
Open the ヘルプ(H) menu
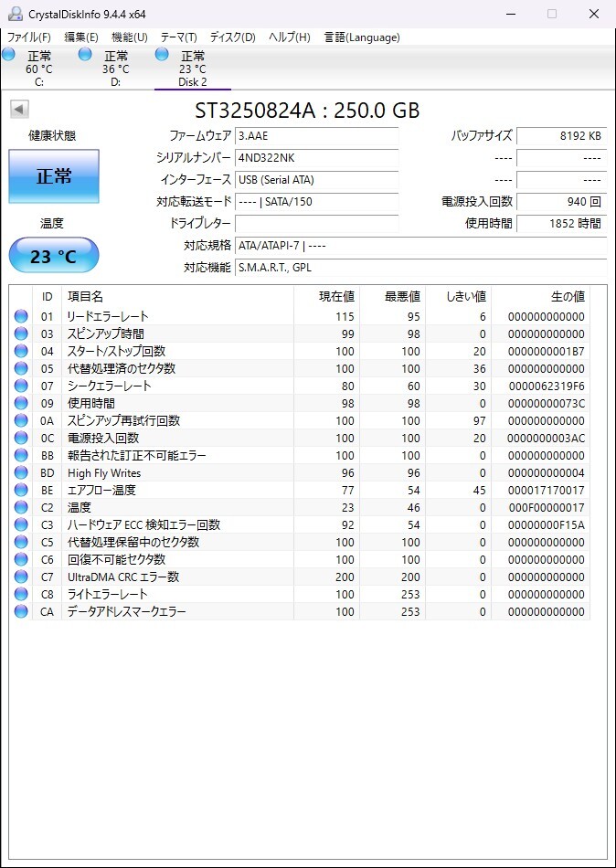pos(289,37)
